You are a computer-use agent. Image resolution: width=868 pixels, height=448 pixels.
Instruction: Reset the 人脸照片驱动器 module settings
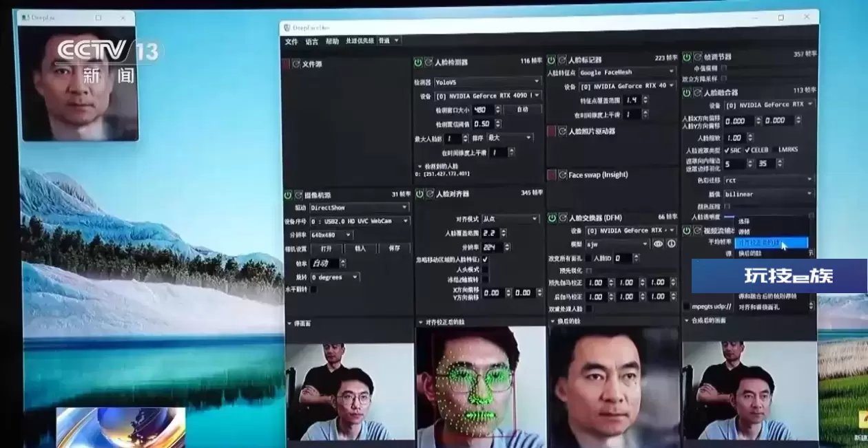point(561,131)
